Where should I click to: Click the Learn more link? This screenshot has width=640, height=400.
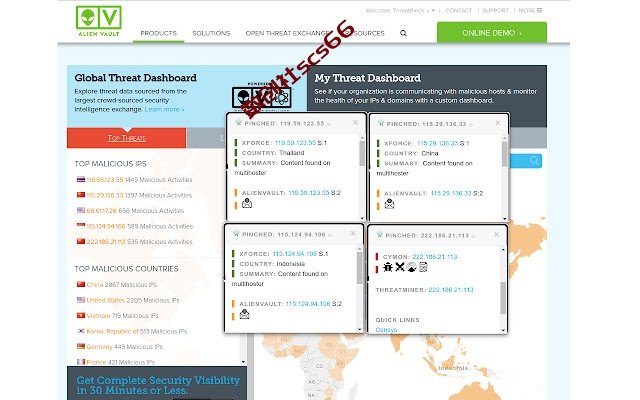click(x=164, y=109)
